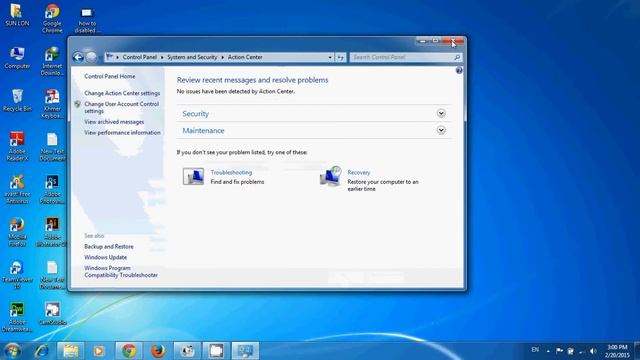Click Action Center flag in system tray
This screenshot has height=360, width=640.
(559, 351)
